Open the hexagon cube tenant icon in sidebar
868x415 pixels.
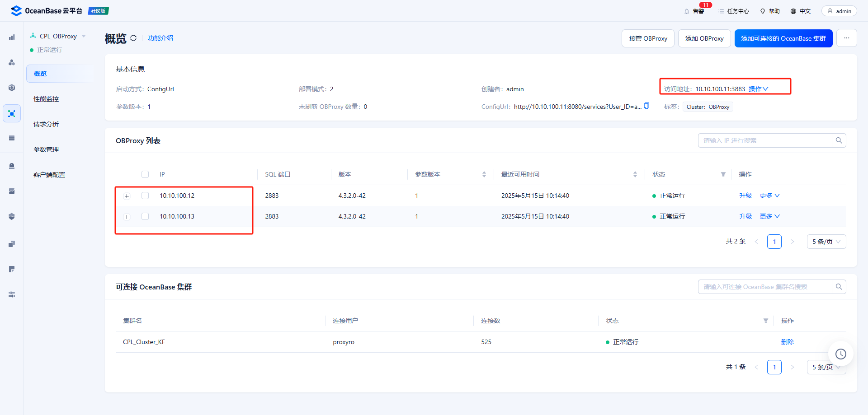coord(12,88)
